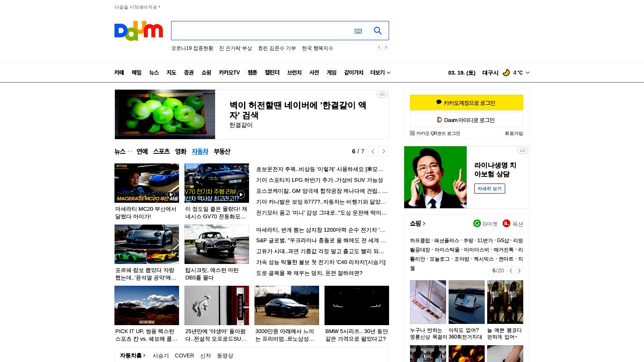Image resolution: width=644 pixels, height=362 pixels.
Task: Play the Genesis GV70 video
Action: (x=241, y=194)
